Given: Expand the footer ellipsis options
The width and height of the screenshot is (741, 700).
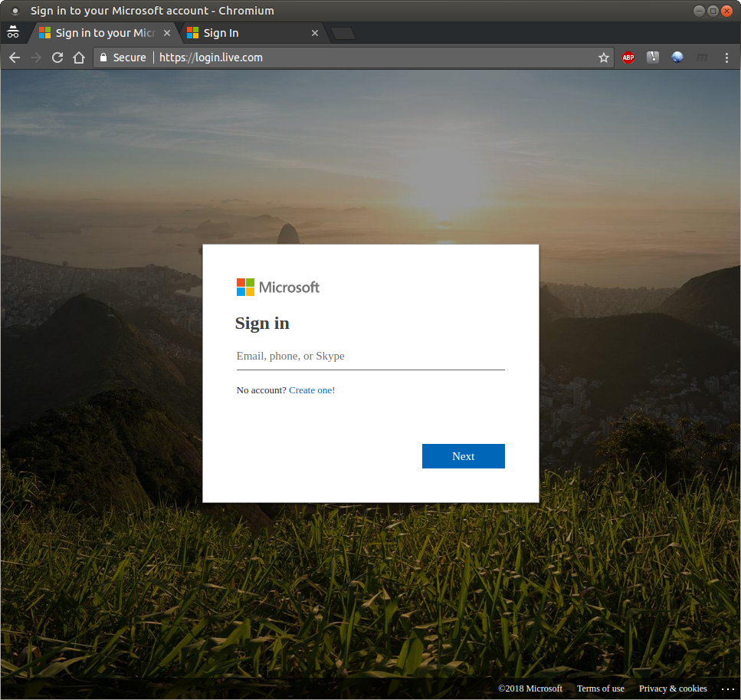Looking at the screenshot, I should click(x=727, y=688).
